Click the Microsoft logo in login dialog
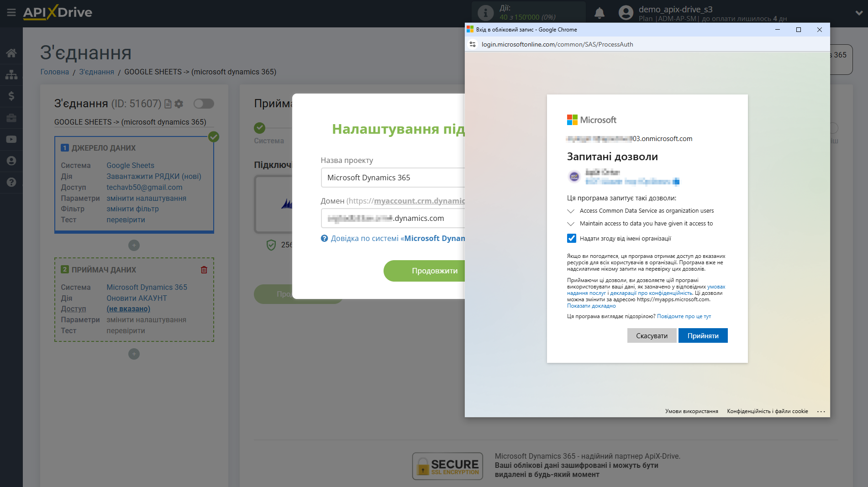Screen dimensions: 868x487 click(x=592, y=120)
